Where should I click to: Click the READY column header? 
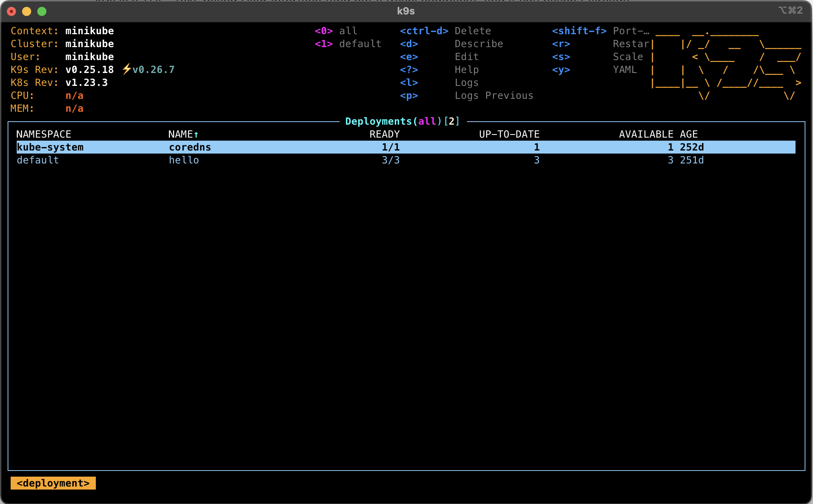(x=384, y=134)
